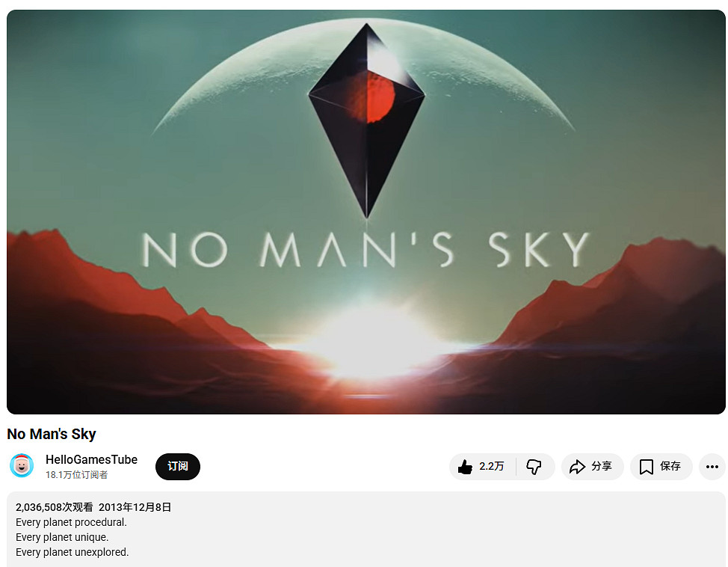Click the 2.2万 like count
The width and height of the screenshot is (728, 567).
[x=491, y=466]
